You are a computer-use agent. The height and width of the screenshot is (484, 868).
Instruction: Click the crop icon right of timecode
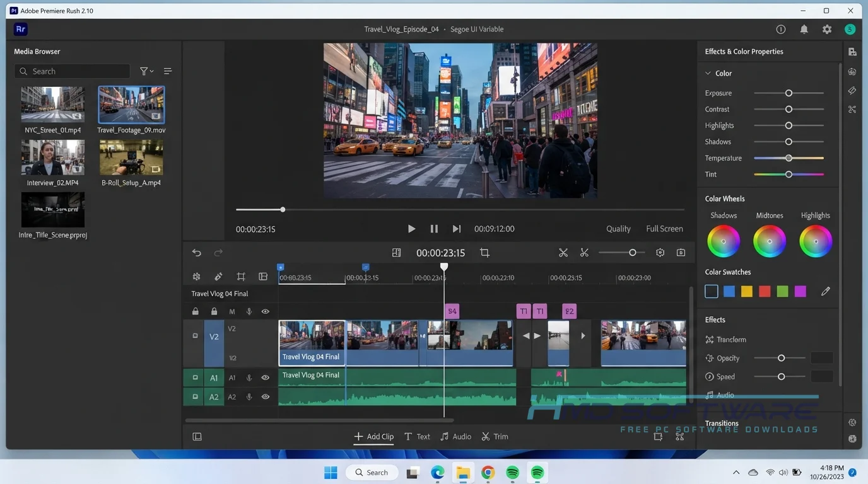point(484,253)
